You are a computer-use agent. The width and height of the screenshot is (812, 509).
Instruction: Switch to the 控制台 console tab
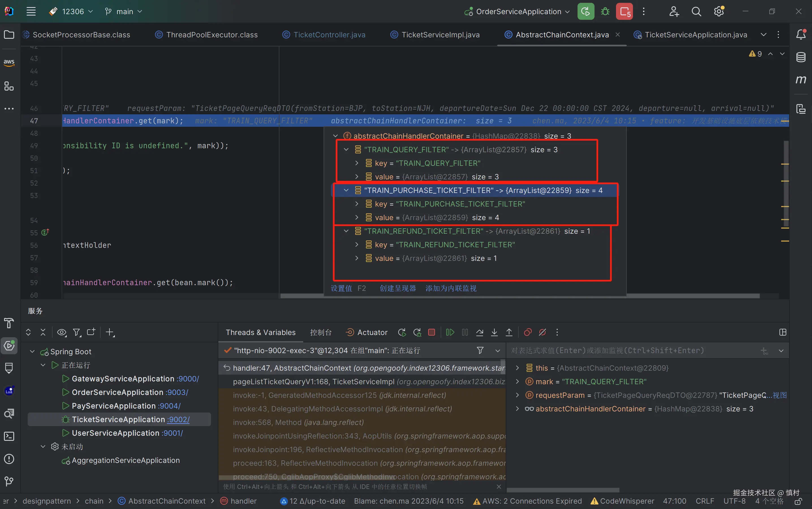pyautogui.click(x=320, y=332)
